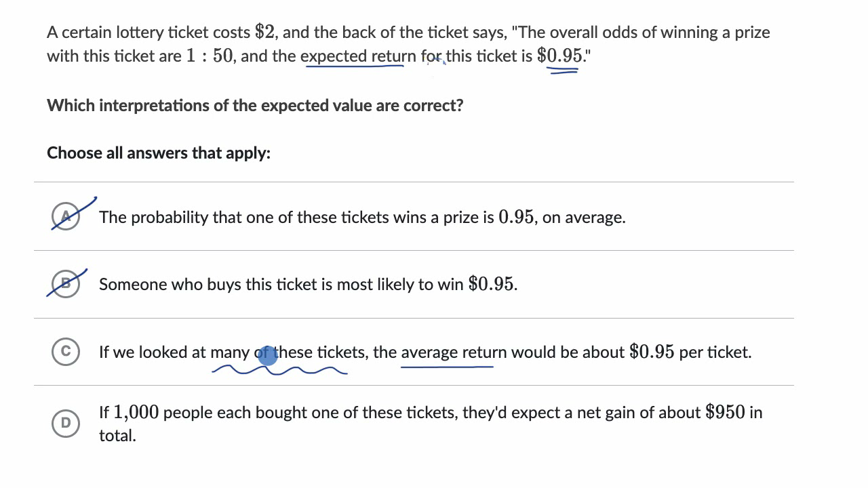Select answer choice A circle
The image size is (868, 488).
tap(66, 217)
